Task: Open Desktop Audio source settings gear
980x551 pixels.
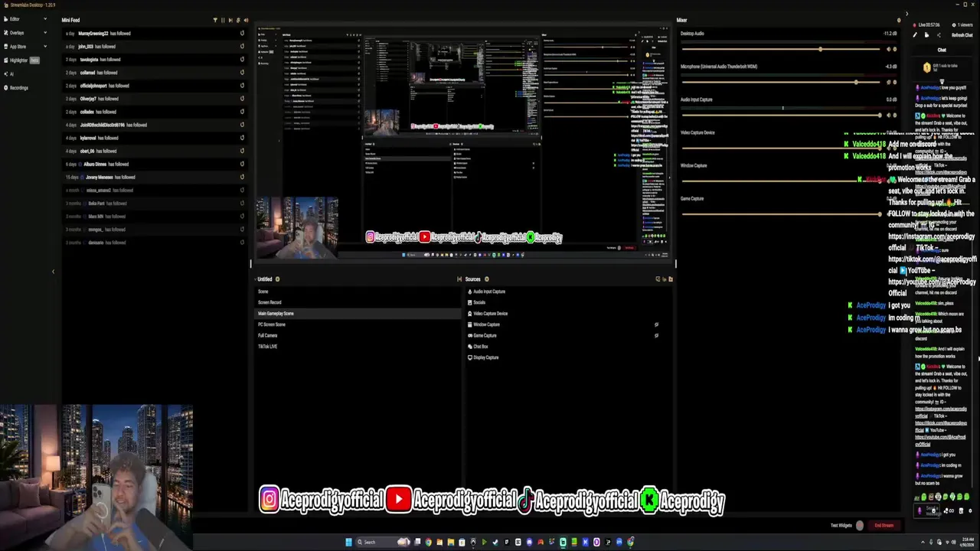Action: pyautogui.click(x=895, y=50)
